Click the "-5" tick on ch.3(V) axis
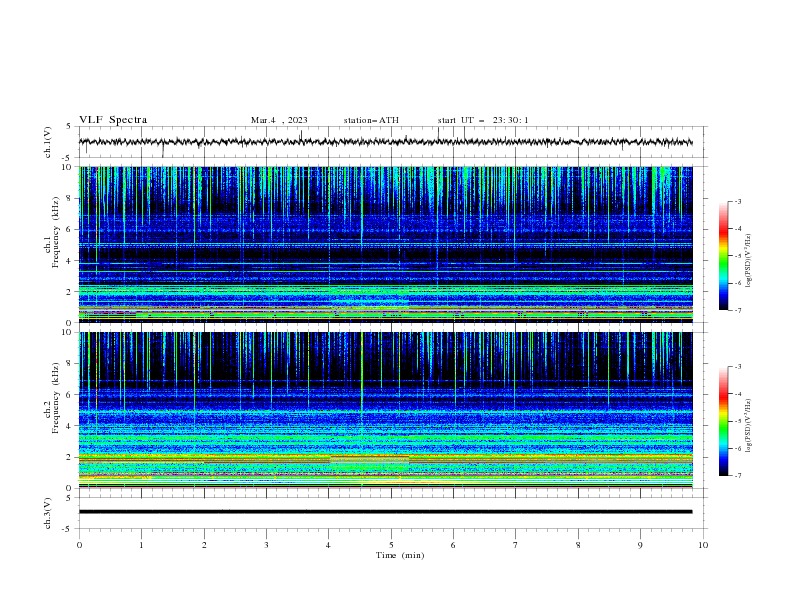792x612 pixels. 67,529
